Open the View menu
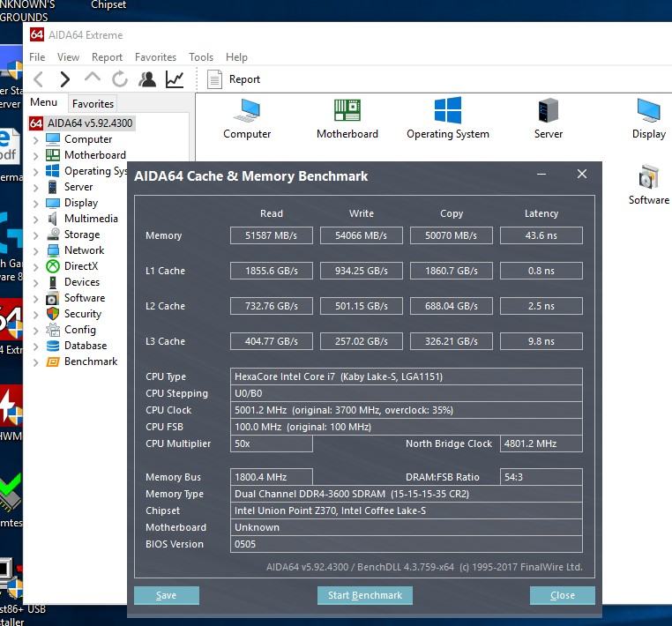The width and height of the screenshot is (672, 626). pyautogui.click(x=68, y=57)
